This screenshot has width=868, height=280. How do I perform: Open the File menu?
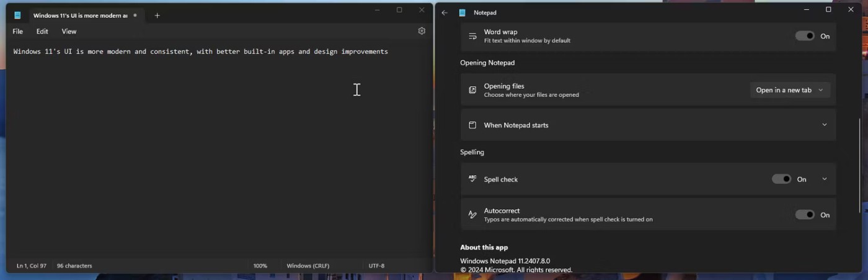18,32
